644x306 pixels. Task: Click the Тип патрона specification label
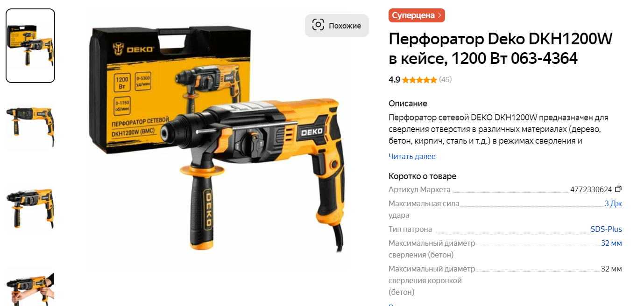pyautogui.click(x=410, y=229)
